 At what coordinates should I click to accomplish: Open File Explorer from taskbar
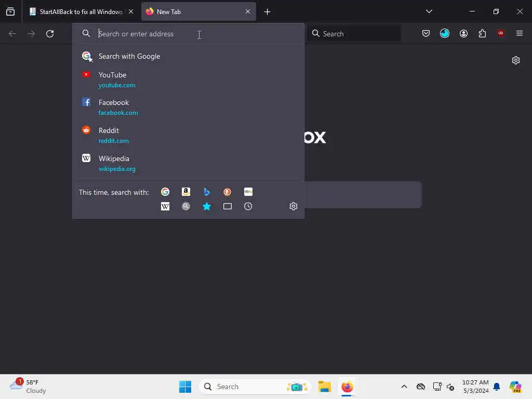pos(324,387)
